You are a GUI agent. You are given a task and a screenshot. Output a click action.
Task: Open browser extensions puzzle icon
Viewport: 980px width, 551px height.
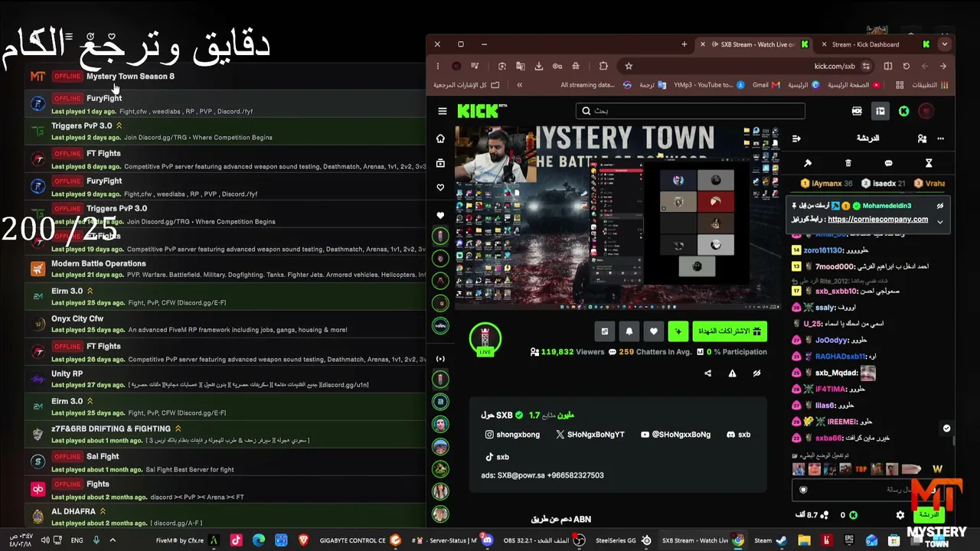(603, 67)
